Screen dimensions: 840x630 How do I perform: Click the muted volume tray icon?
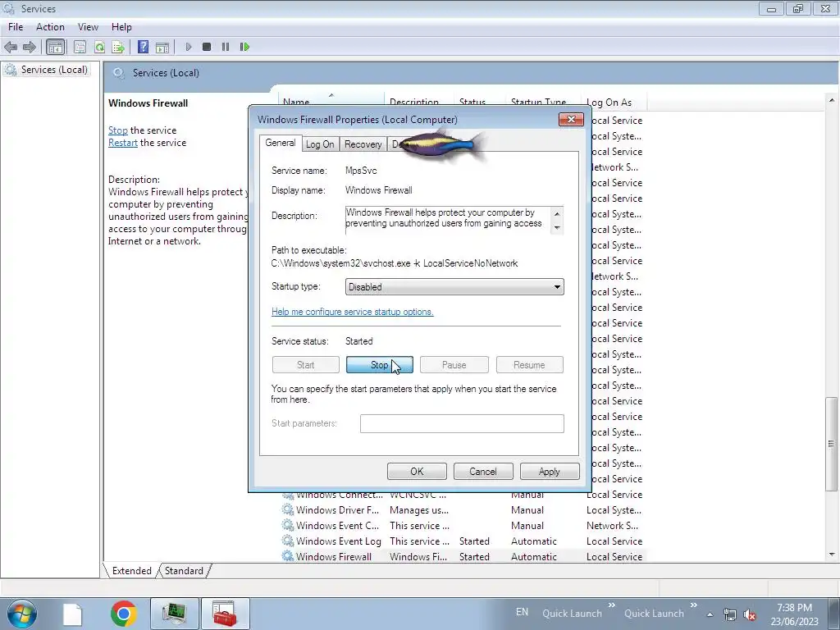click(750, 614)
